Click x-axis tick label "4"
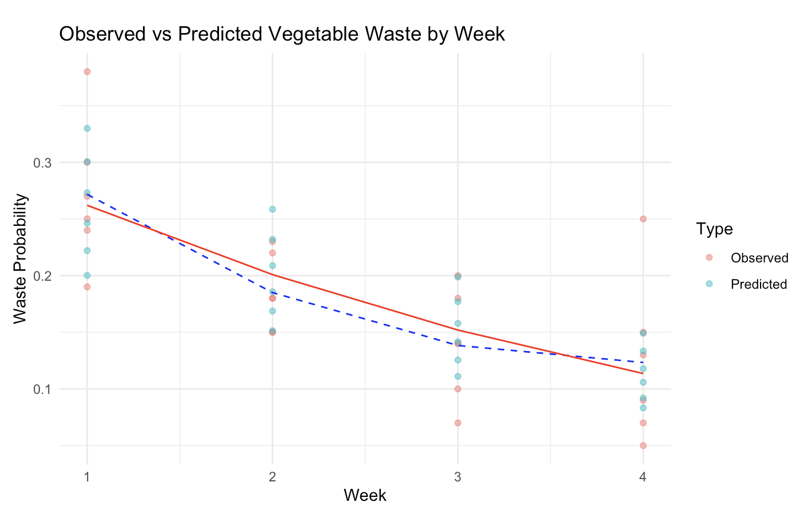The height and width of the screenshot is (518, 812). click(643, 476)
